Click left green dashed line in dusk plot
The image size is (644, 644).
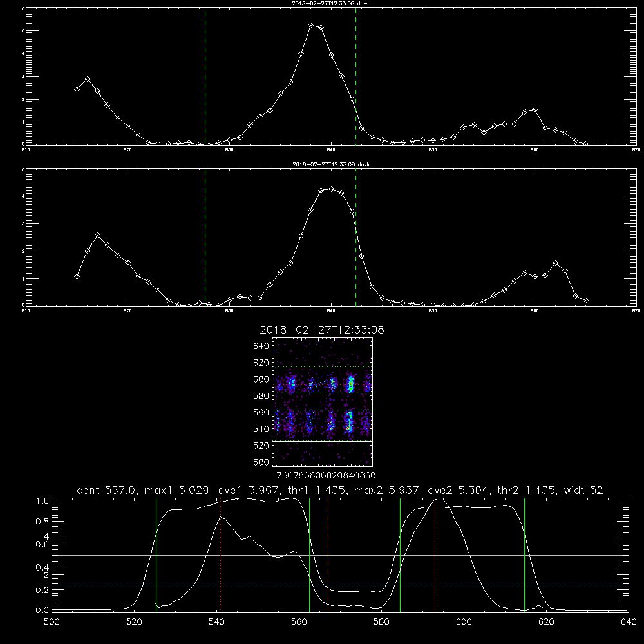[205, 238]
